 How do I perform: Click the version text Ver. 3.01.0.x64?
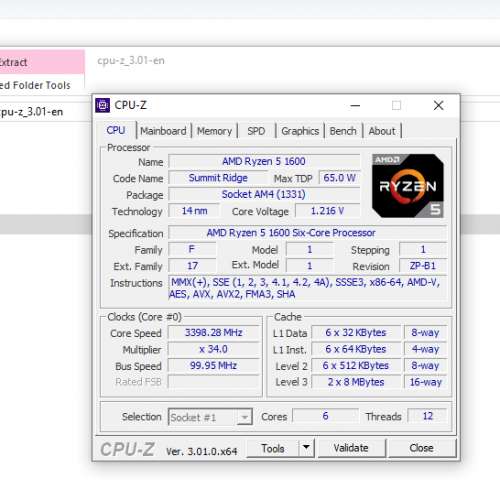(202, 451)
